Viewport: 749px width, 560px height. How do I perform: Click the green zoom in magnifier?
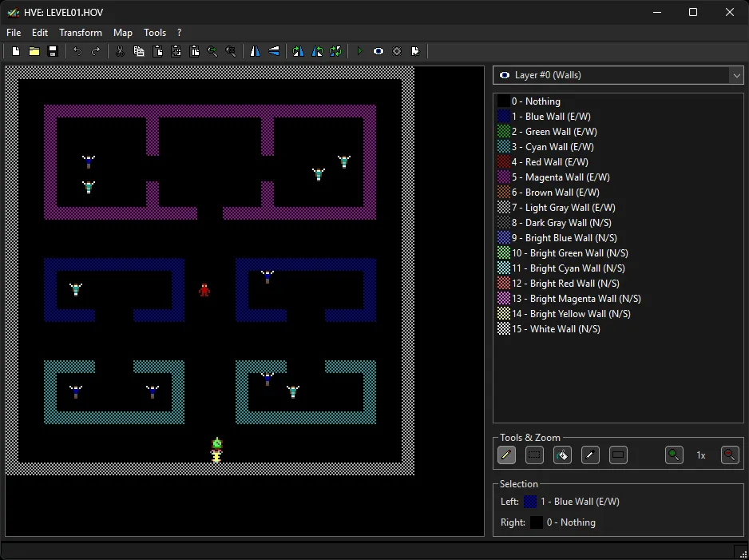tap(675, 455)
